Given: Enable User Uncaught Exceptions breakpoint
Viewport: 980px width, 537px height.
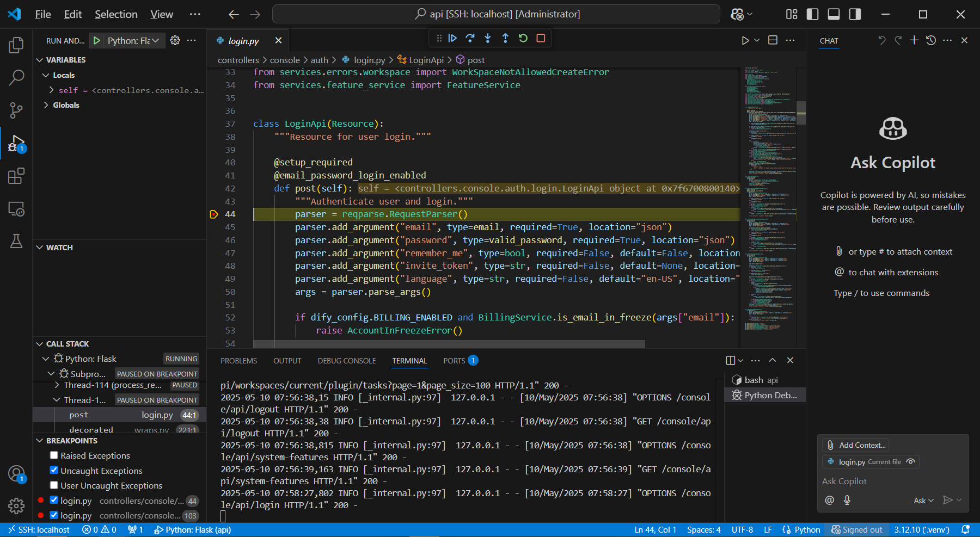Looking at the screenshot, I should click(54, 485).
